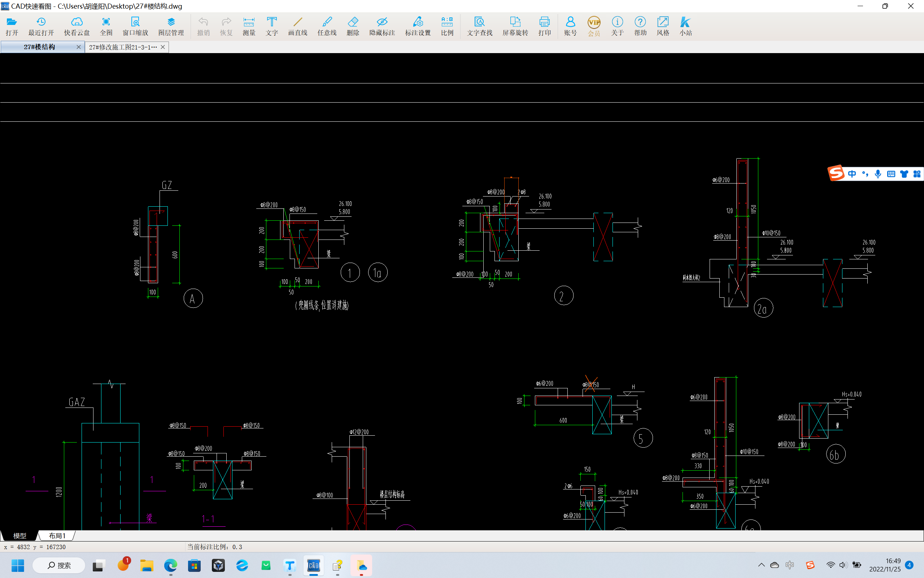Switch to the 布局1 layout tab
924x578 pixels.
coord(57,536)
